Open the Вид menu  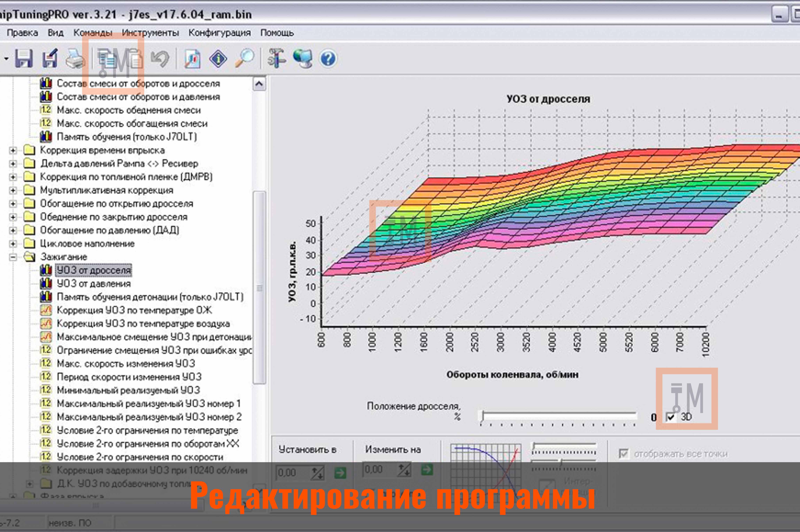(56, 33)
